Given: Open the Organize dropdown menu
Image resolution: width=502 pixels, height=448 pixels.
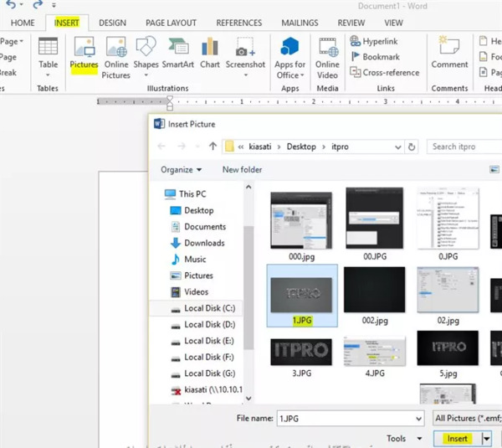Looking at the screenshot, I should 181,169.
